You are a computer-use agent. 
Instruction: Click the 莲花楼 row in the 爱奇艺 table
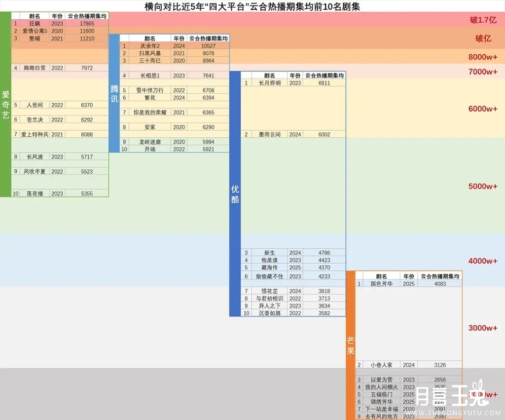click(35, 193)
